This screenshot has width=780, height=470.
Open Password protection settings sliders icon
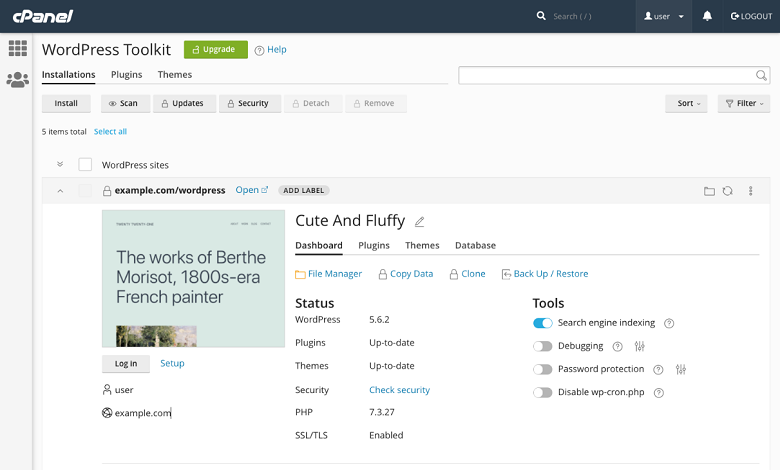[x=681, y=369]
